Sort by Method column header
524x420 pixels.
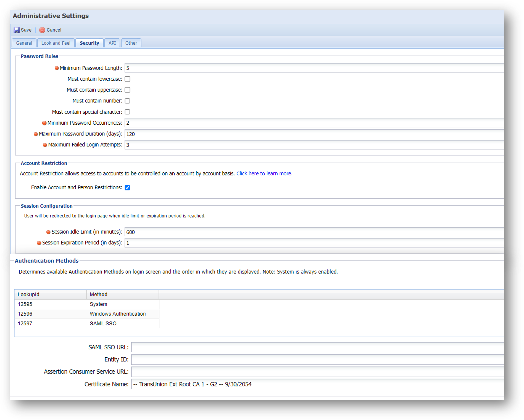tap(123, 294)
